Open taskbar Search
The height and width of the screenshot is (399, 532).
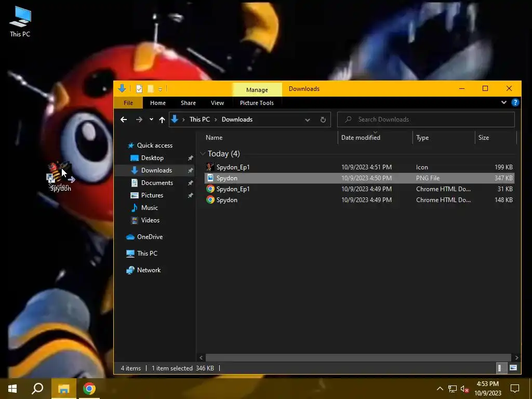point(37,389)
